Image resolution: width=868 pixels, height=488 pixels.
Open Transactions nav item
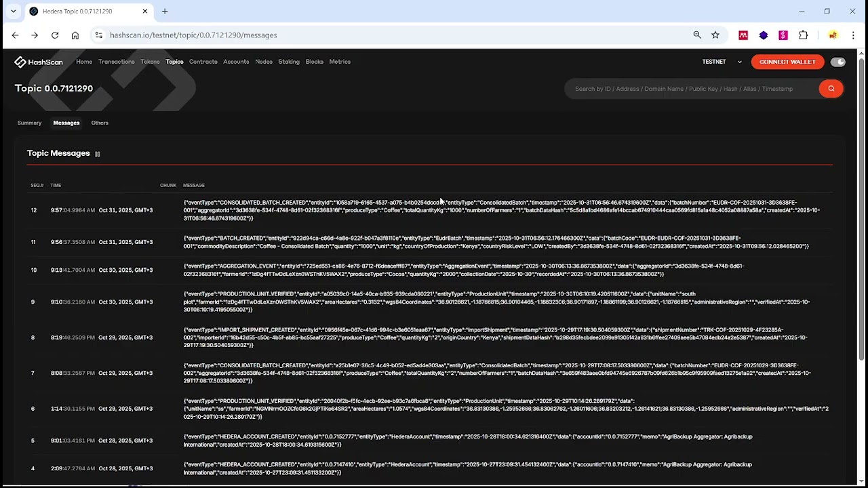[117, 62]
